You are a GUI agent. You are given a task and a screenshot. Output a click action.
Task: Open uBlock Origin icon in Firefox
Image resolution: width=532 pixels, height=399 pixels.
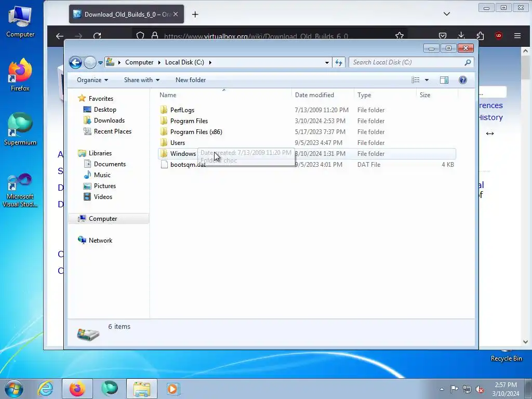tap(498, 36)
